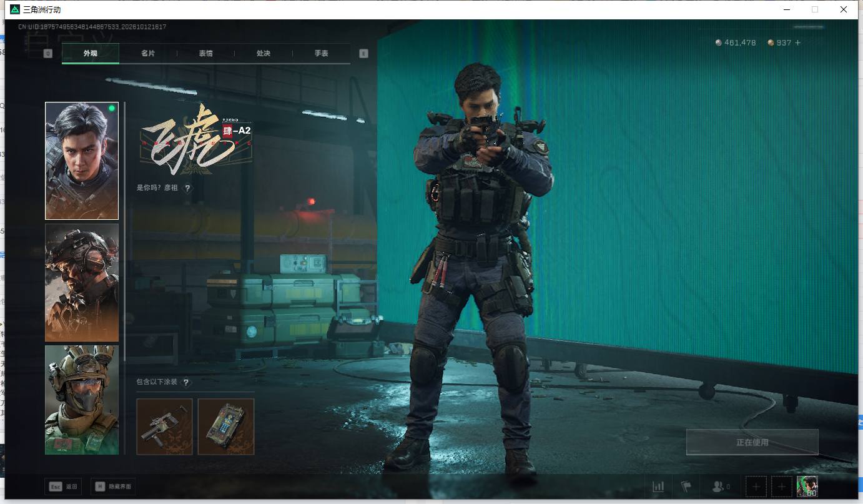The image size is (863, 504).
Task: Click the 是你吗?彦祖 skin name text
Action: point(157,187)
